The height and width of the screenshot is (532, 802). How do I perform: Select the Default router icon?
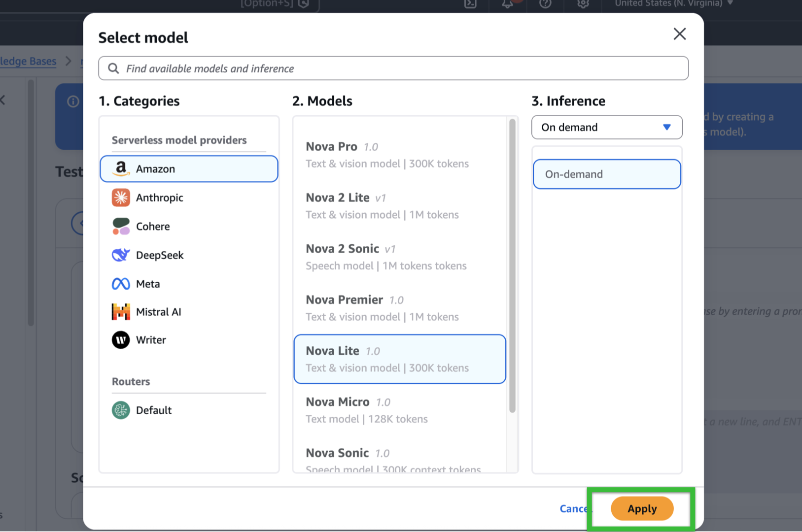click(x=121, y=410)
